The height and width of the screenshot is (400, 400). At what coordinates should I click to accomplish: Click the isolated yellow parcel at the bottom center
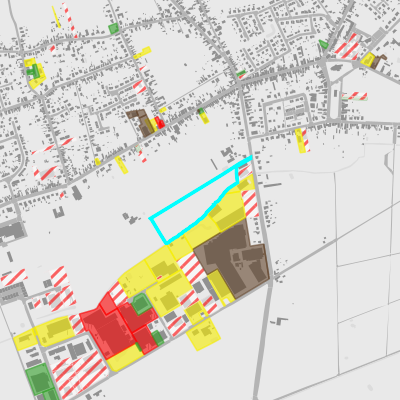pyautogui.click(x=203, y=334)
